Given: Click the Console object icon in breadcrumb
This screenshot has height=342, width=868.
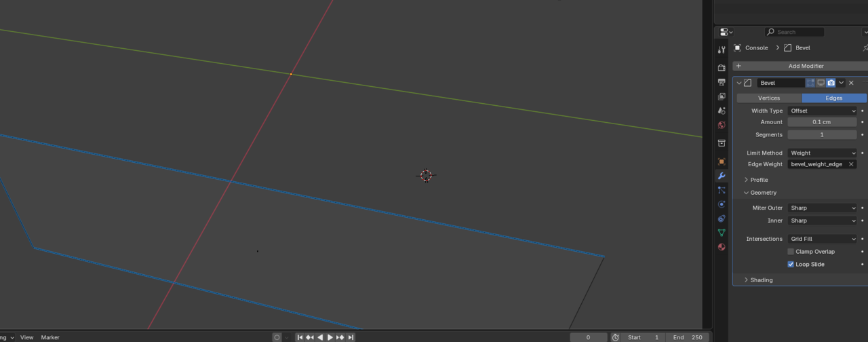Looking at the screenshot, I should [x=738, y=48].
